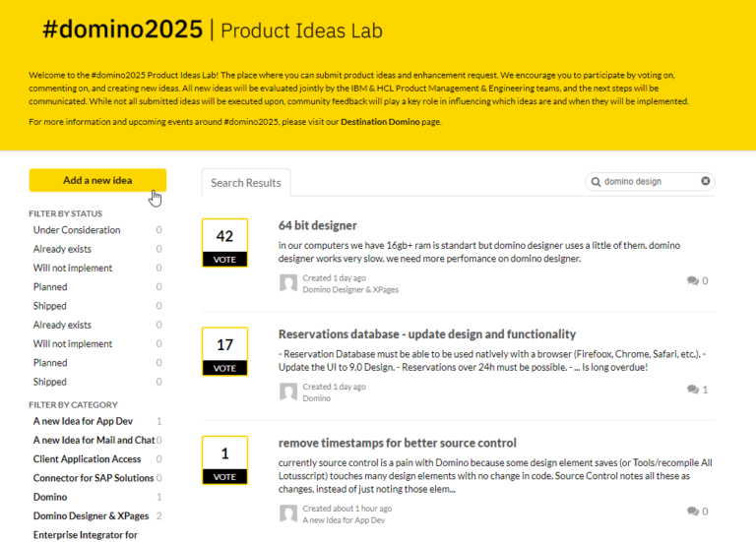Screen dimensions: 756x542
Task: Click the 42 vote count
Action: pyautogui.click(x=224, y=236)
